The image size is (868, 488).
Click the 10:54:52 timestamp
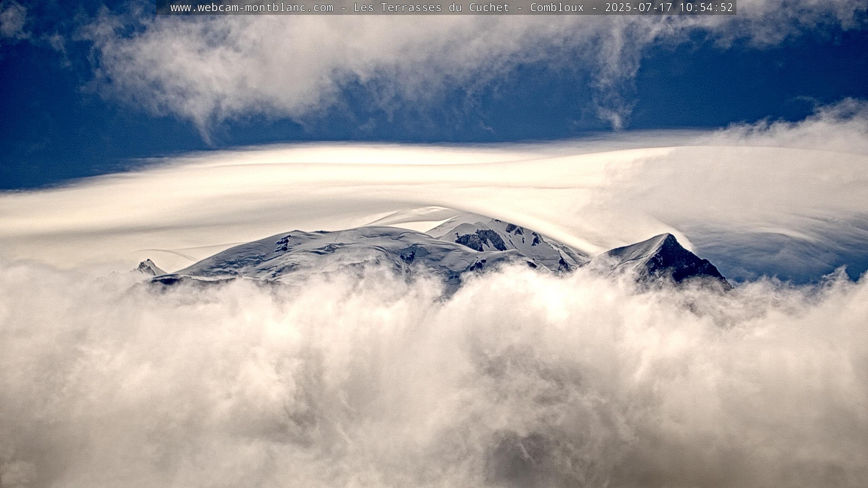pos(706,7)
